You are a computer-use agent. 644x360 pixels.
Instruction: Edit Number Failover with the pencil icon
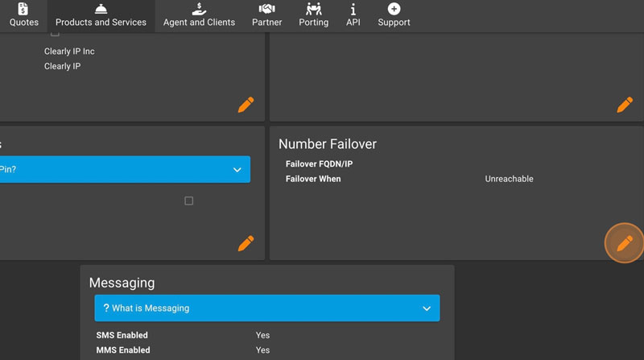(624, 243)
